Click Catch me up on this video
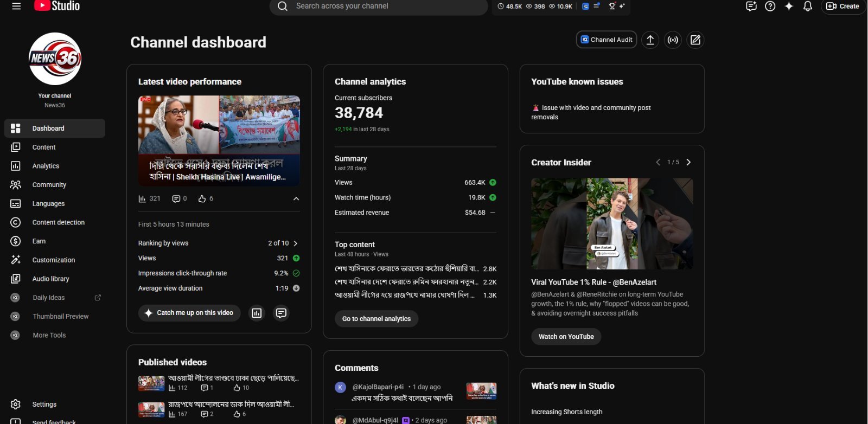The height and width of the screenshot is (424, 868). [x=189, y=313]
